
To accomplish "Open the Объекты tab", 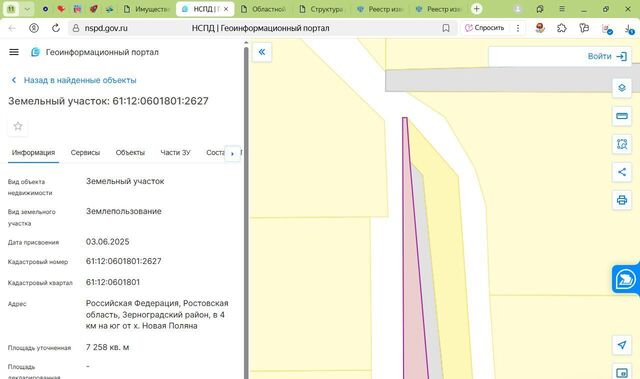I will [130, 153].
